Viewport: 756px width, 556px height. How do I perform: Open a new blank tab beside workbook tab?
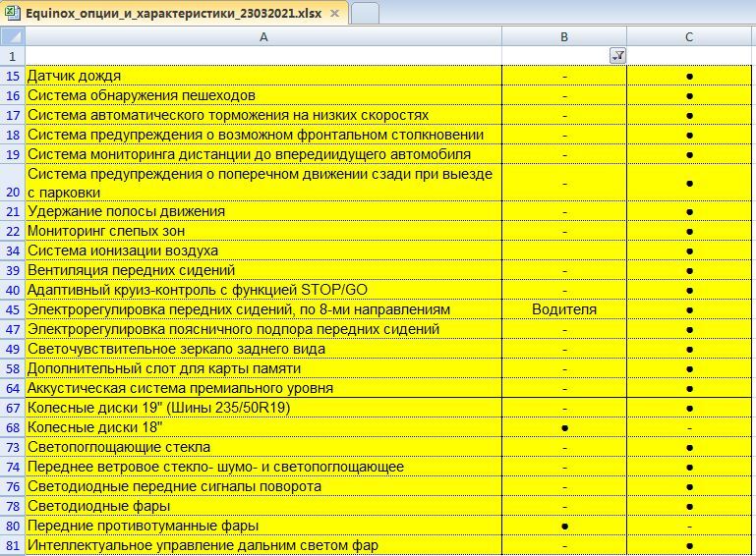pyautogui.click(x=365, y=14)
